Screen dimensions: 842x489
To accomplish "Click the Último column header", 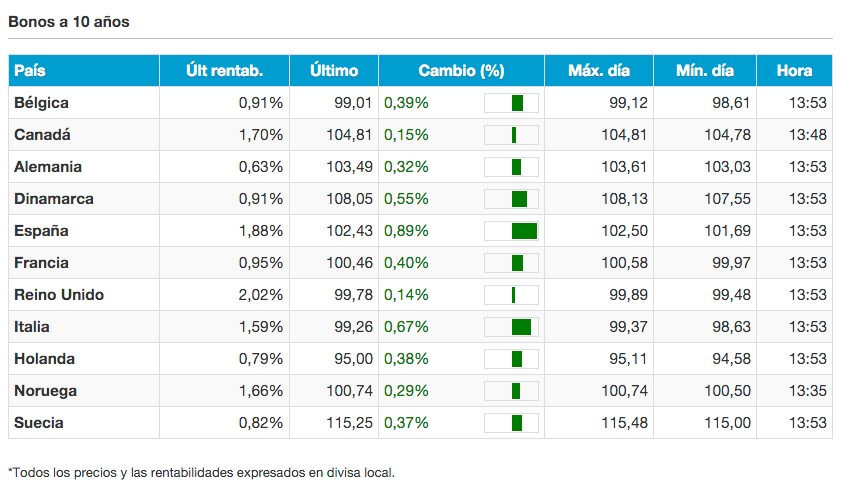I will click(x=334, y=71).
